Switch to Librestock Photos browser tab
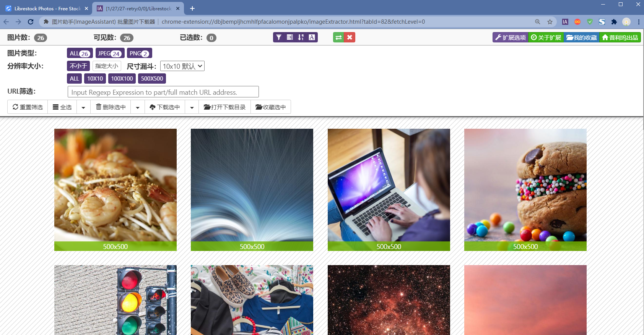 [x=46, y=8]
